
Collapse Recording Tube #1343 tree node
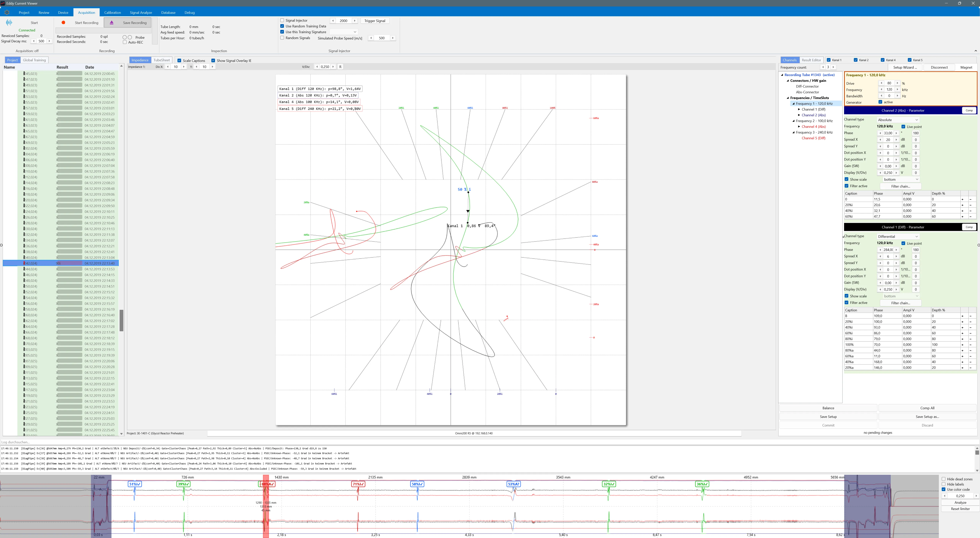point(782,75)
